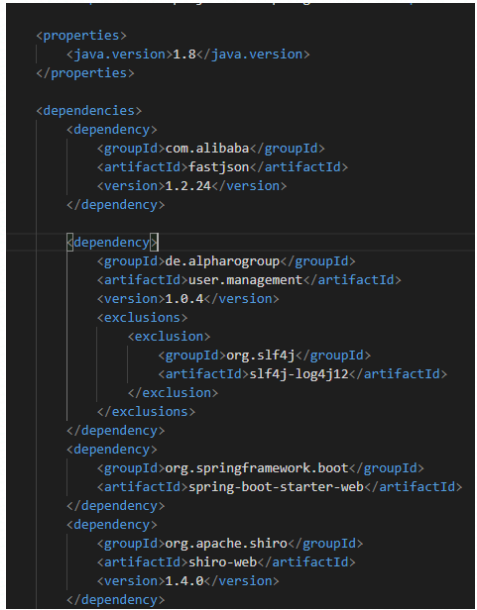The height and width of the screenshot is (610, 477).
Task: Click the com.alibaba groupId text
Action: tap(207, 148)
